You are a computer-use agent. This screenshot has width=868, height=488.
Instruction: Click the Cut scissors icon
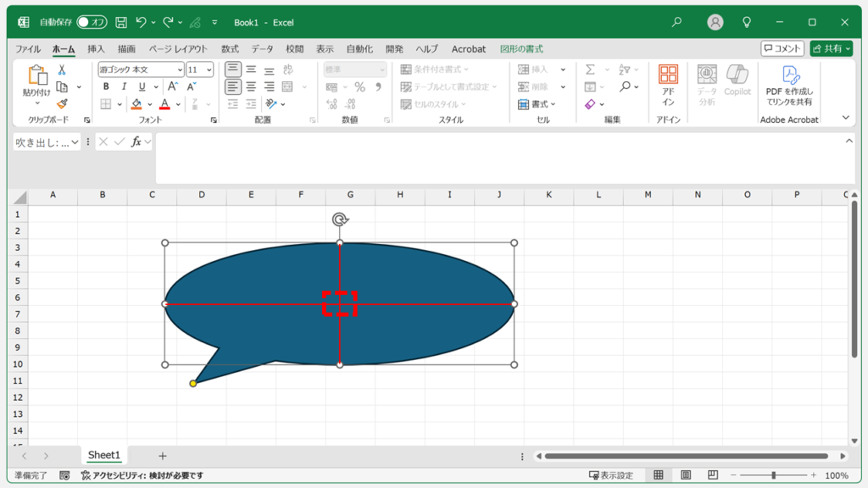[x=62, y=69]
